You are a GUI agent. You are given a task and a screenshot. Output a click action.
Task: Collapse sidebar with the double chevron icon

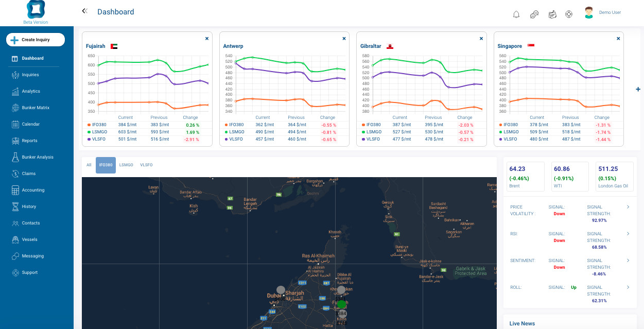pos(85,11)
